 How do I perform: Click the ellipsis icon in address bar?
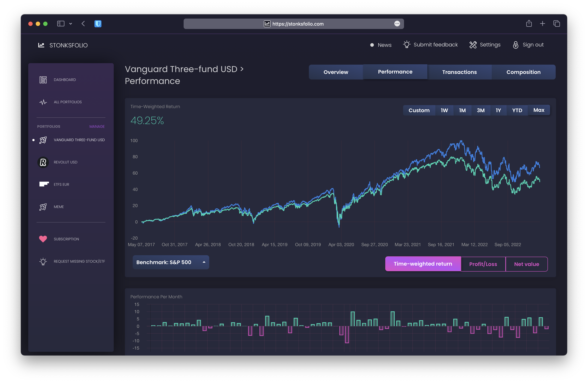tap(397, 24)
